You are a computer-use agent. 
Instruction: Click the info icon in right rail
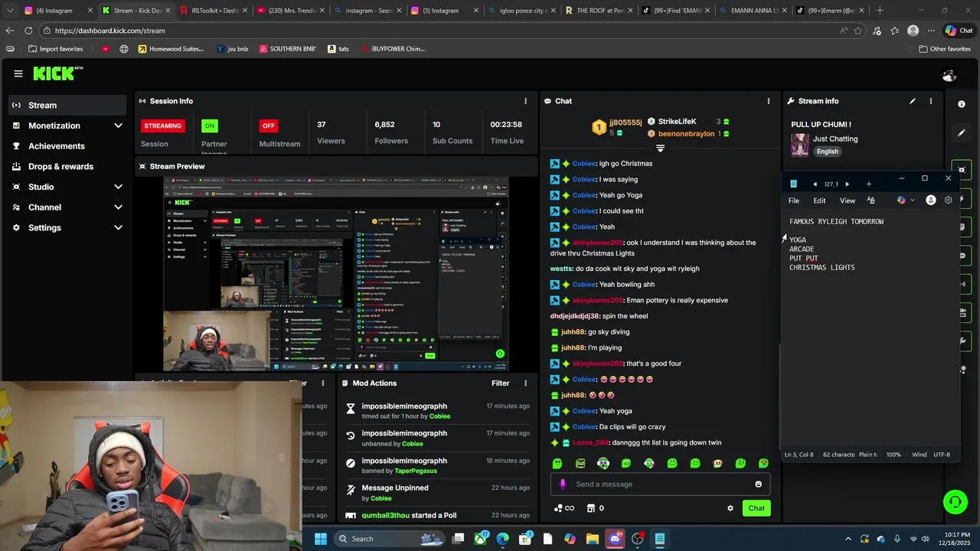[962, 104]
